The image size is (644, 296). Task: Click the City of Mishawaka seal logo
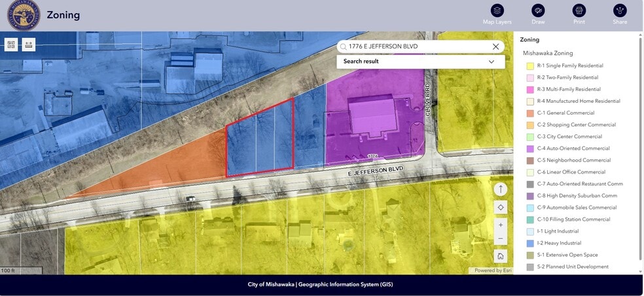point(24,15)
